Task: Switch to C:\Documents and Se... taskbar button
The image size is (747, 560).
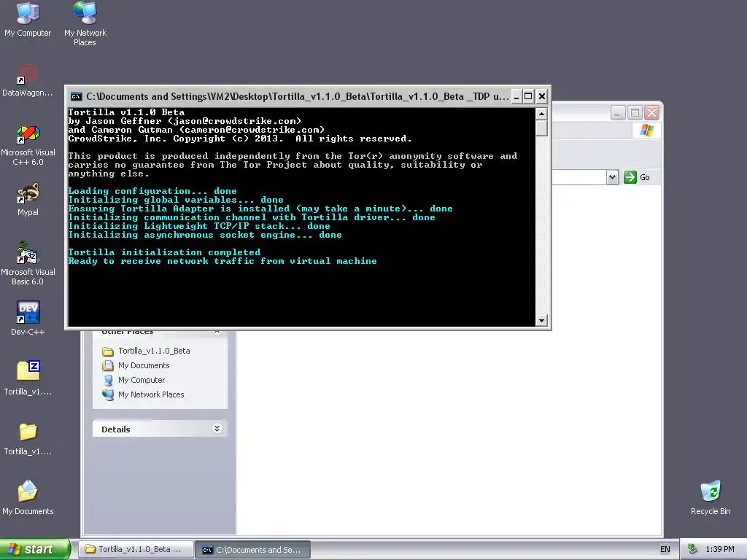Action: tap(252, 550)
